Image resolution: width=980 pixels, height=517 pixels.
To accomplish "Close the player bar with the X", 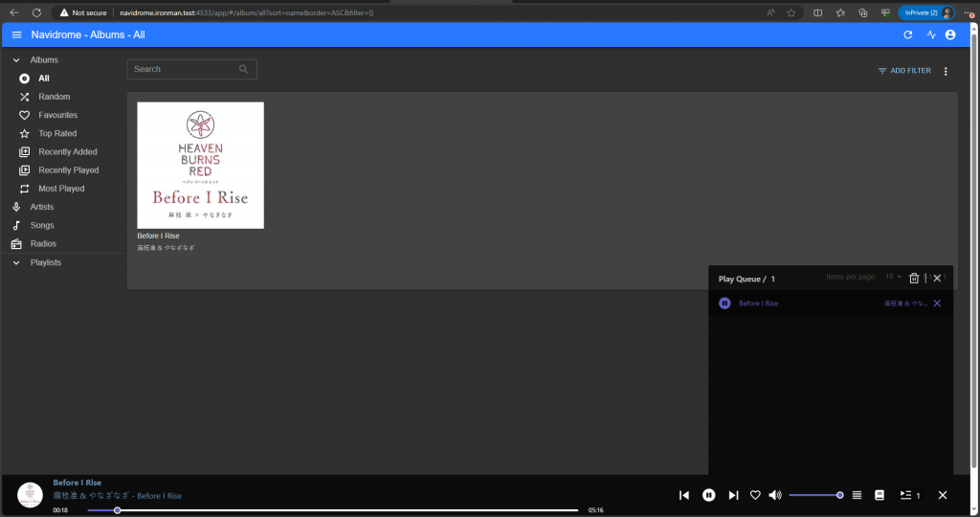I will [x=943, y=495].
